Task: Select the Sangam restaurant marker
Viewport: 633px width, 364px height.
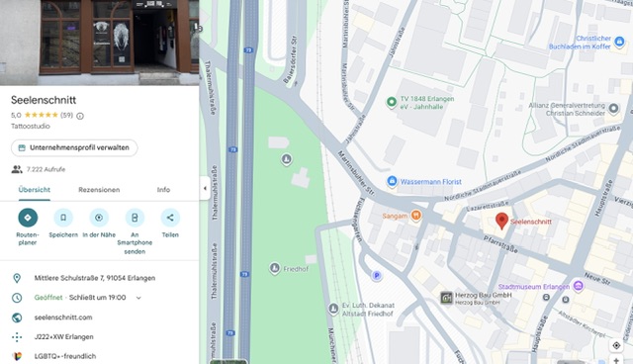Action: coord(416,215)
